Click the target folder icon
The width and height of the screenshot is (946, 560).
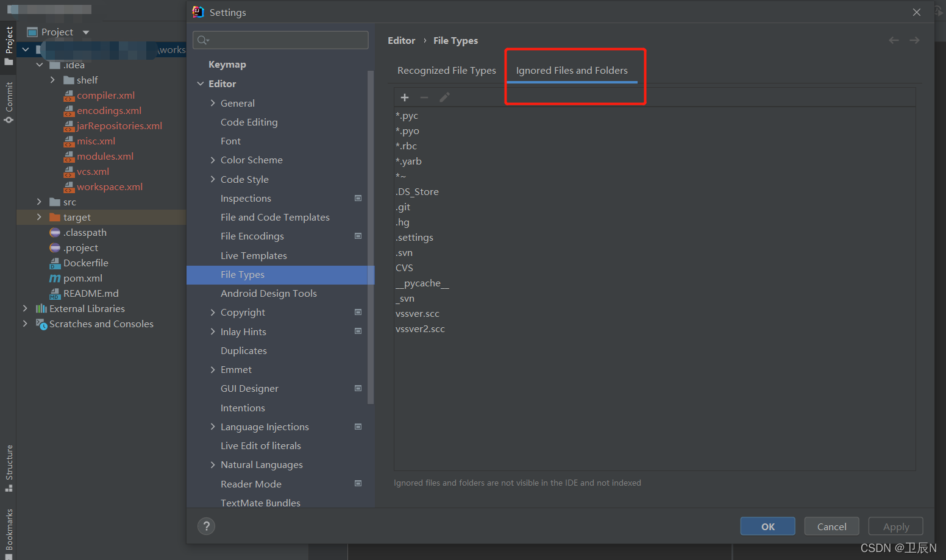tap(55, 218)
